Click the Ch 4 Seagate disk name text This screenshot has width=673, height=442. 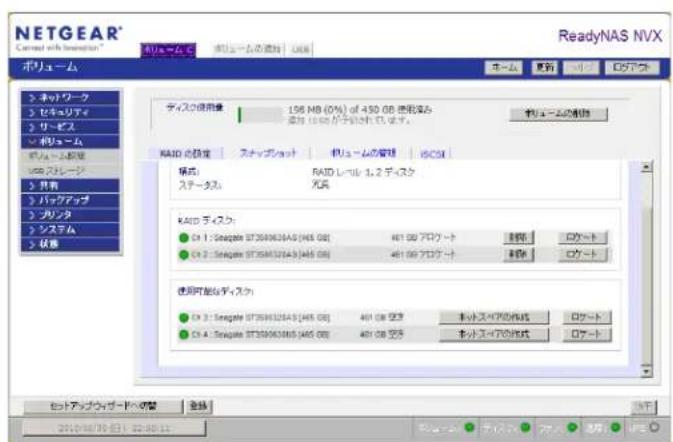(261, 334)
